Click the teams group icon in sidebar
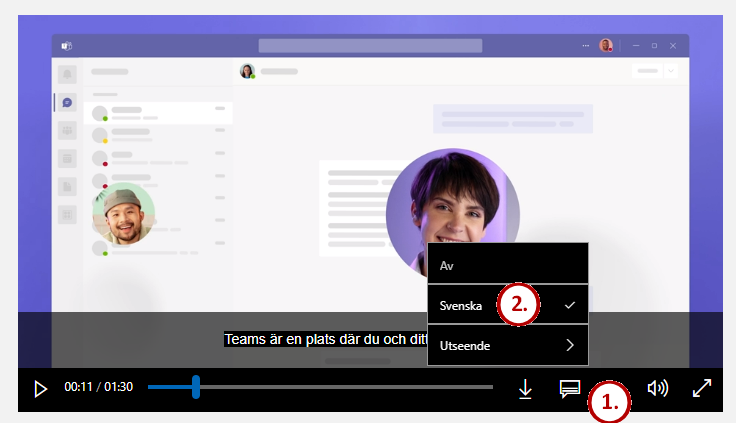736x423 pixels. (67, 130)
